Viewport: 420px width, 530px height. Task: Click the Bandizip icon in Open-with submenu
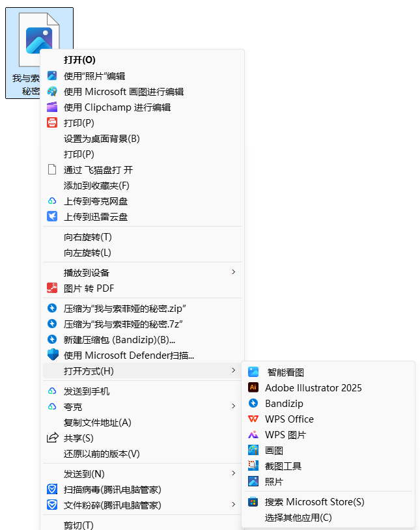point(253,403)
